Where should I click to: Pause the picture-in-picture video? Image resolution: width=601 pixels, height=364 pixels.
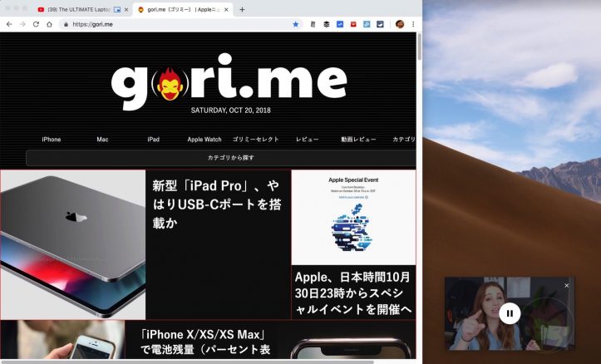click(x=510, y=313)
